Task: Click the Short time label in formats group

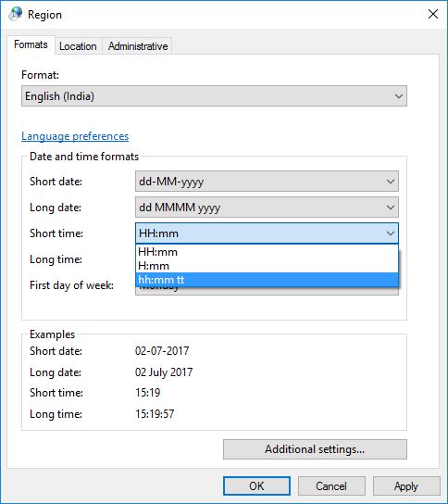Action: pos(56,233)
